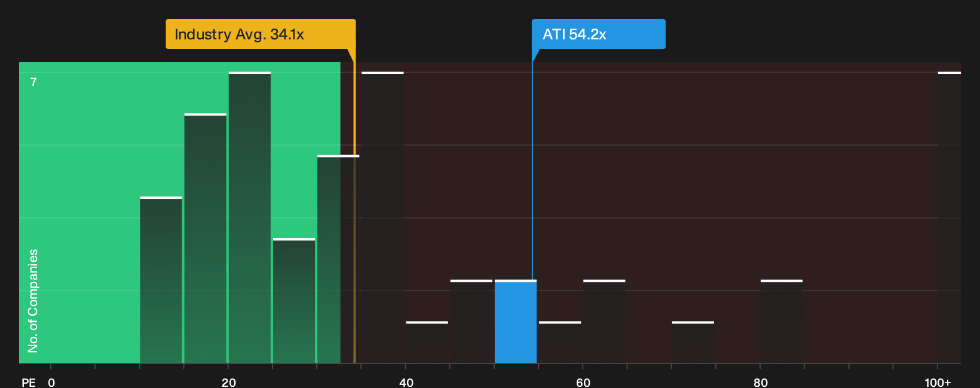
Task: Click the axis value 20
Action: [229, 382]
